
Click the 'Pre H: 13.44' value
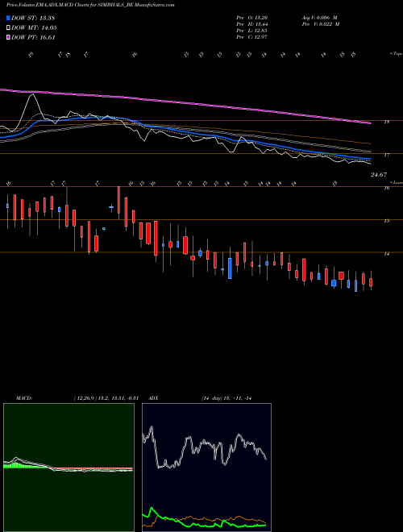(x=252, y=24)
